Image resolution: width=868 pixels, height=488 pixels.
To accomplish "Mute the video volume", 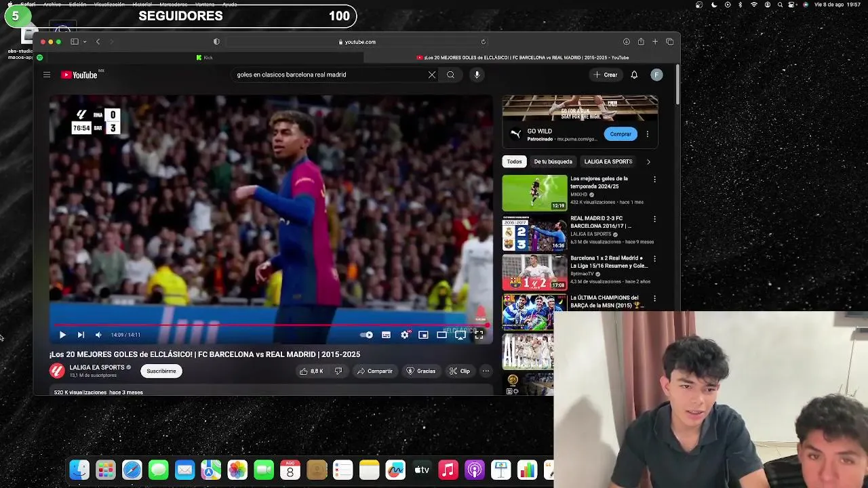I will click(98, 335).
